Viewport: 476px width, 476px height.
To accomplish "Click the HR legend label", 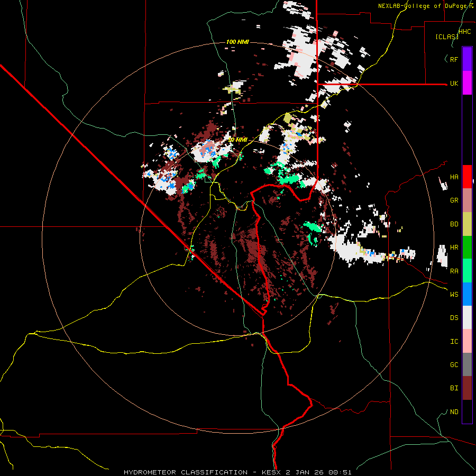I will coord(454,248).
